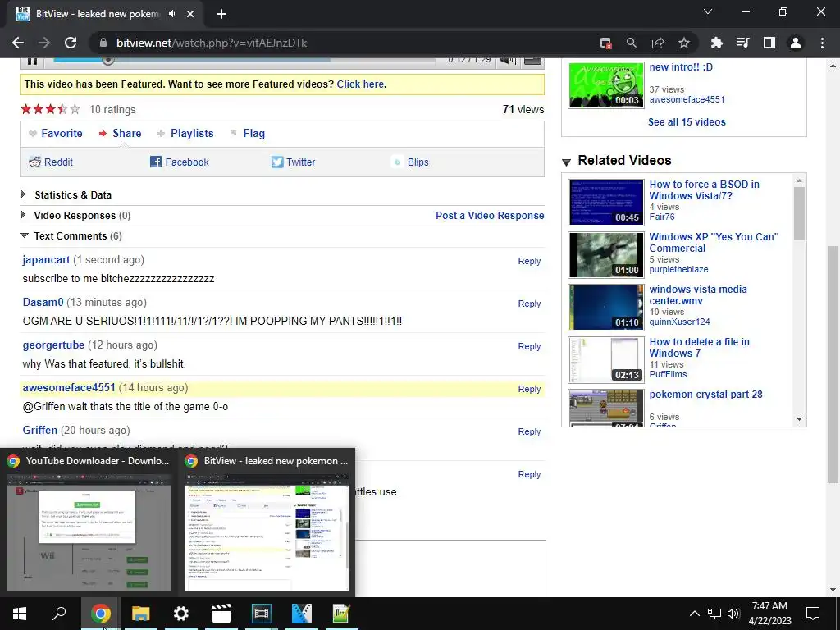
Task: Rate video with the first star
Action: [25, 109]
